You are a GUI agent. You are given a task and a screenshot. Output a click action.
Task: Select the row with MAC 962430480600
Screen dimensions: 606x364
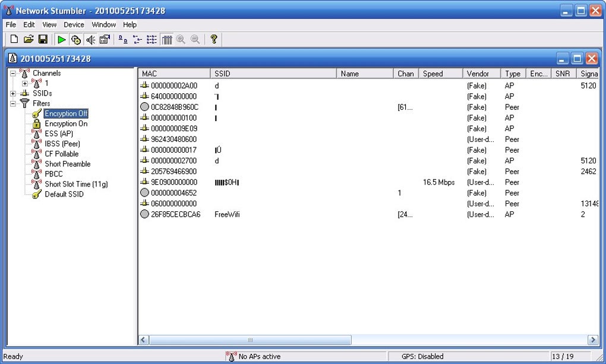(x=173, y=139)
